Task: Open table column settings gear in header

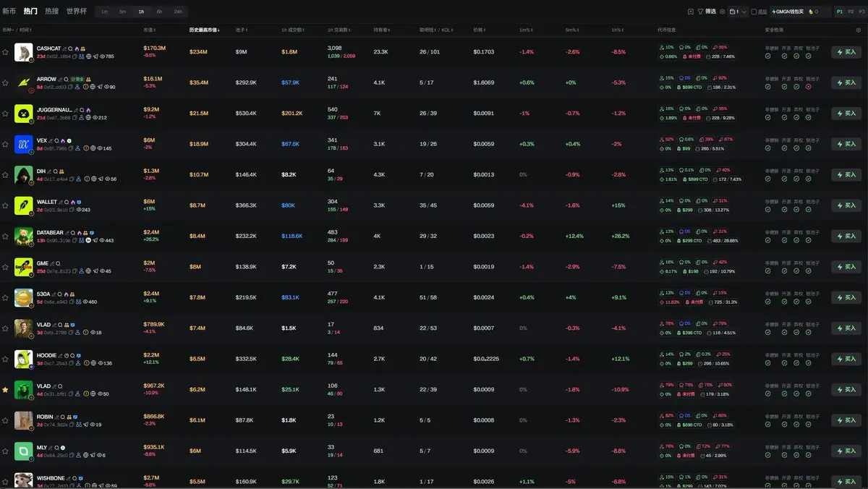Action: point(859,30)
